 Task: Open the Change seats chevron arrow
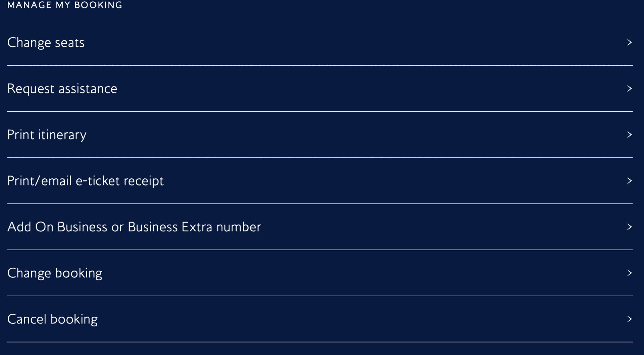pyautogui.click(x=629, y=42)
